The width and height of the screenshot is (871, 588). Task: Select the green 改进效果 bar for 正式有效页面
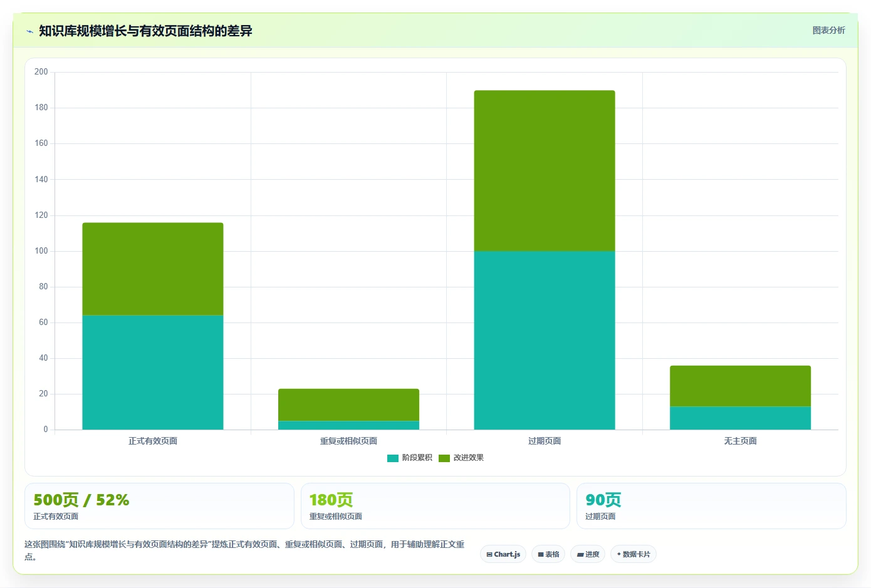153,269
